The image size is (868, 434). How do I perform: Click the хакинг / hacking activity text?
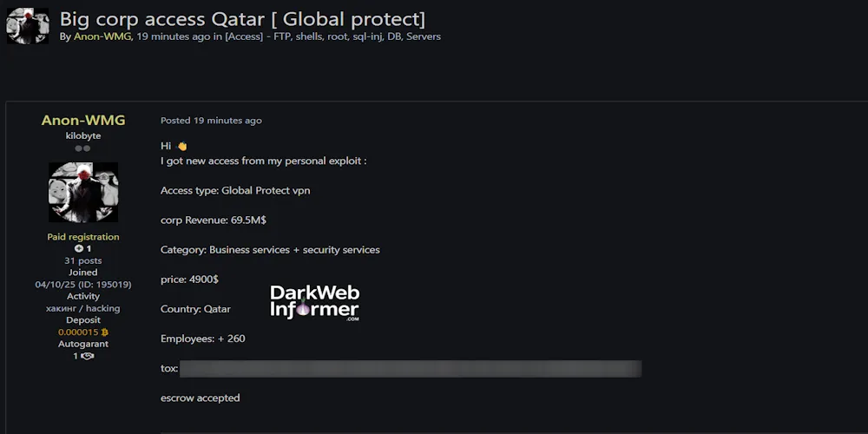click(83, 308)
